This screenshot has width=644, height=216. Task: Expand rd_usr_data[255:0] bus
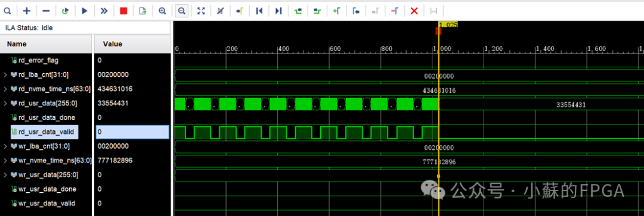(x=5, y=104)
